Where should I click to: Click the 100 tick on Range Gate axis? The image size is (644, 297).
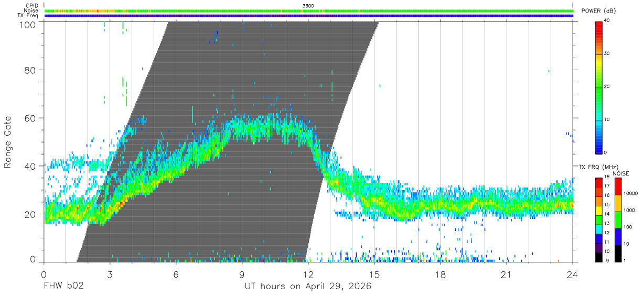click(27, 24)
